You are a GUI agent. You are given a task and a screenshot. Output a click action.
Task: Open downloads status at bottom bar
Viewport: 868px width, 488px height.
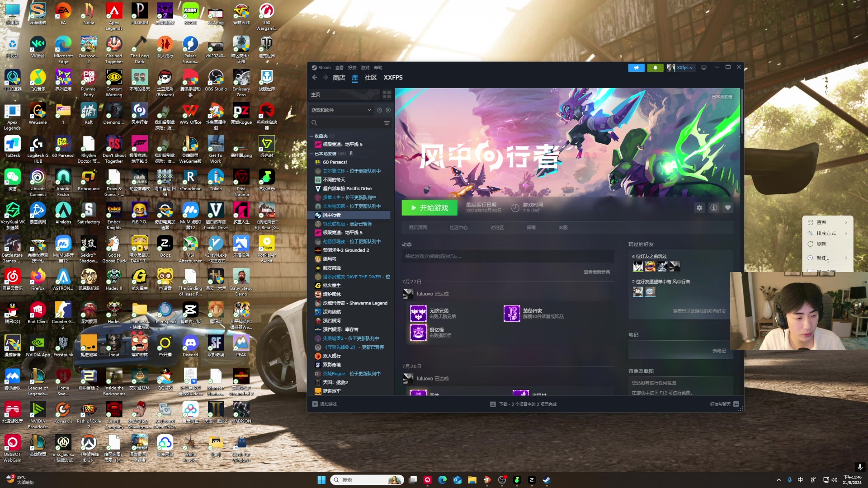click(523, 404)
